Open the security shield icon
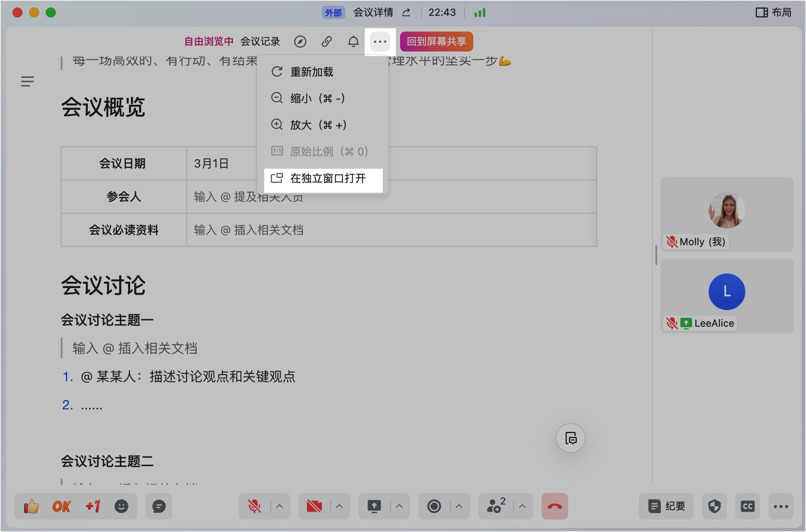The image size is (806, 532). click(714, 506)
